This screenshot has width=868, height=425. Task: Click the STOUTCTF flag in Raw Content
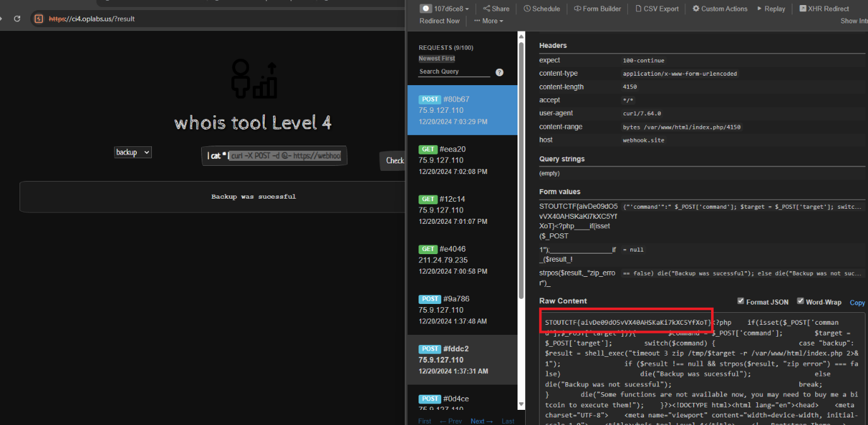coord(628,323)
